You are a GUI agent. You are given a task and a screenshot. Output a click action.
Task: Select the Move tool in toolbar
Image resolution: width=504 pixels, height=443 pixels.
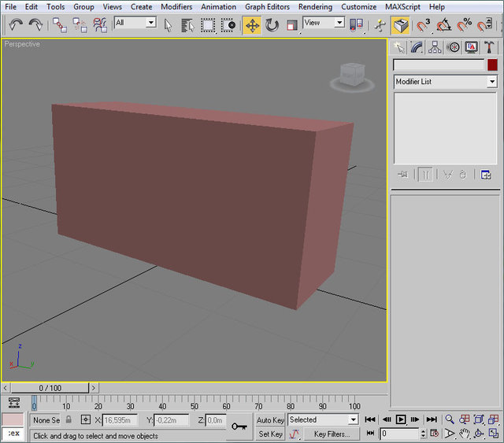[x=252, y=25]
